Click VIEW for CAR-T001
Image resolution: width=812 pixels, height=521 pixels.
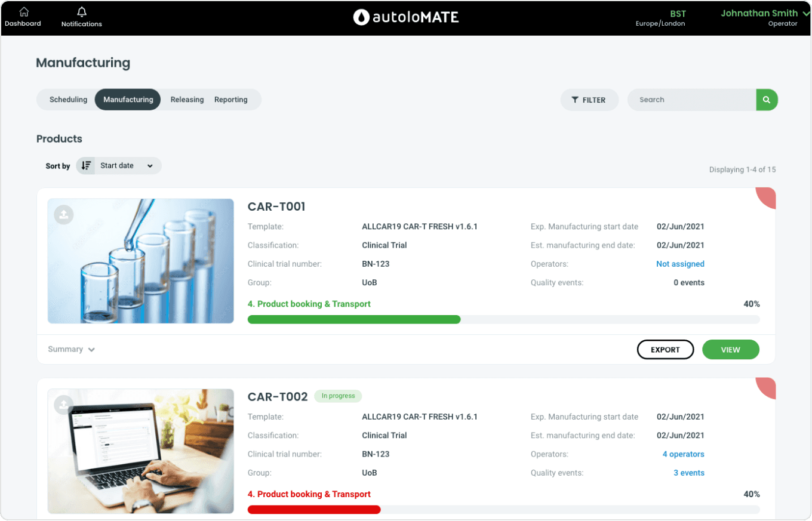(730, 350)
